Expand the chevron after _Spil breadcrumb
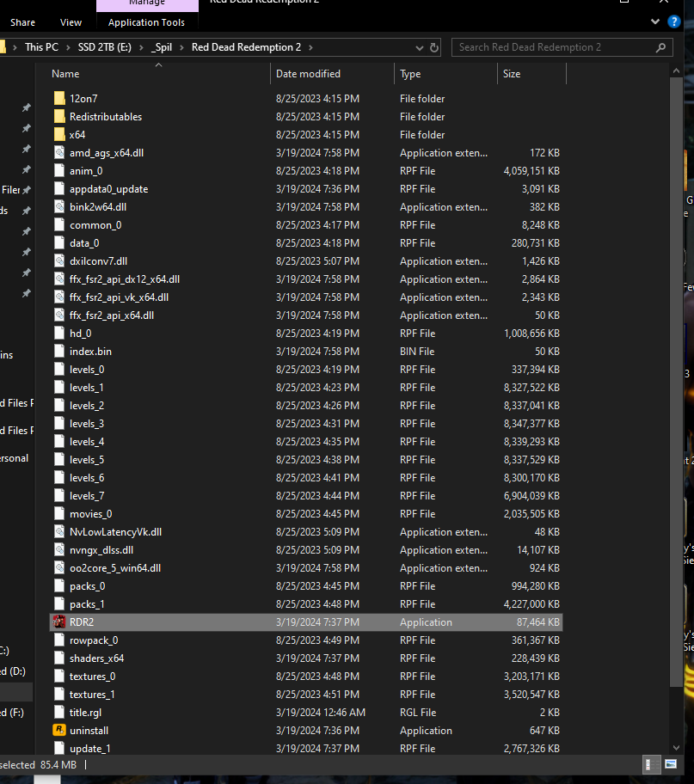 click(x=181, y=47)
